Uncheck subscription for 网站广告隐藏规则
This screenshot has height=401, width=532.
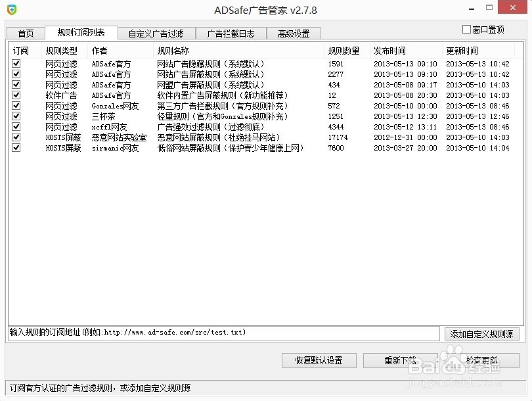16,64
